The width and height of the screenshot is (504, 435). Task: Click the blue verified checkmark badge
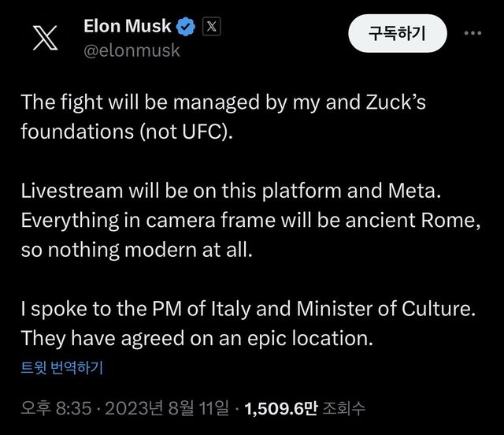tap(187, 27)
